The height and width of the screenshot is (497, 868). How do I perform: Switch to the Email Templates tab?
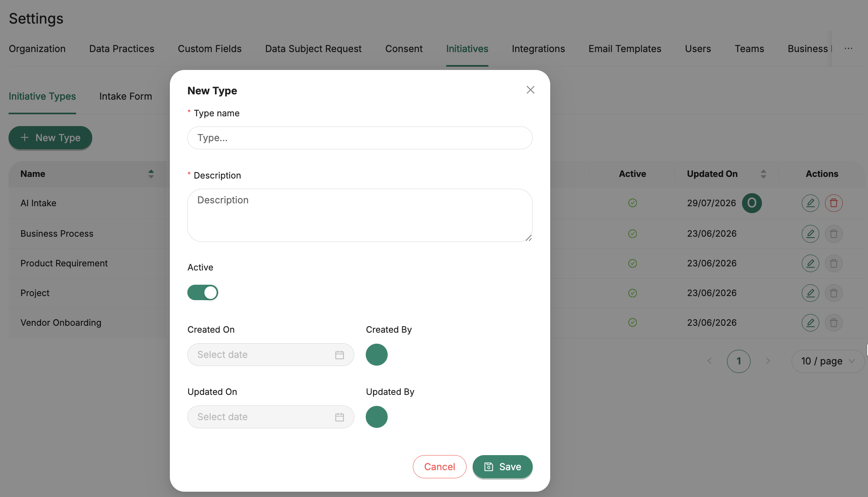click(x=625, y=49)
